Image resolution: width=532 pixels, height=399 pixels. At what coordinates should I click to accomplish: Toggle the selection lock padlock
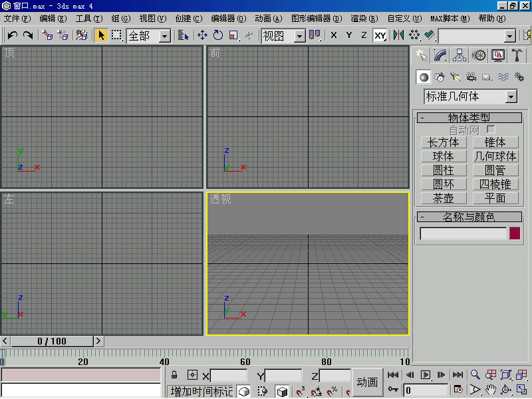point(174,375)
